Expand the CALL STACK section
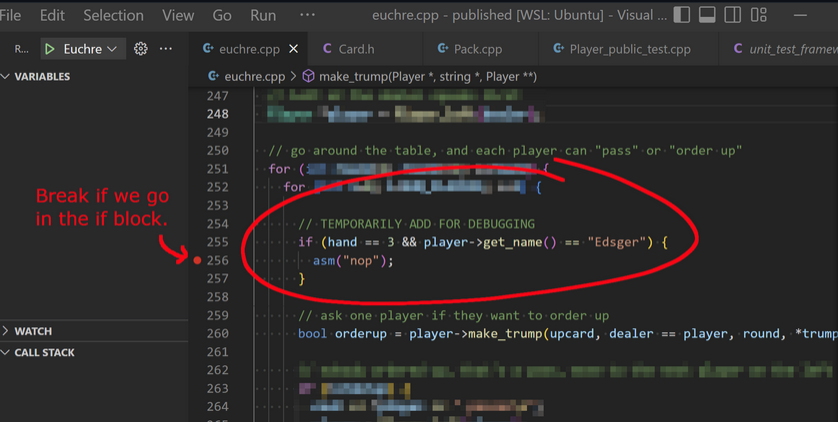838x422 pixels. coord(7,353)
